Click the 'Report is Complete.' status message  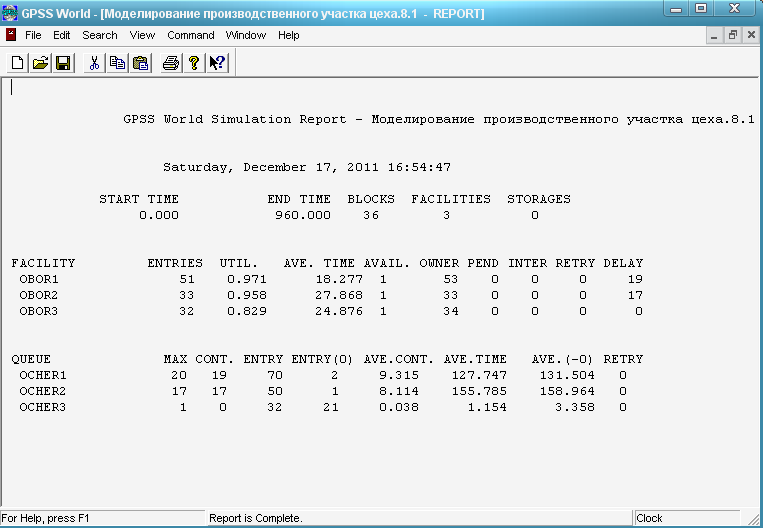click(256, 518)
